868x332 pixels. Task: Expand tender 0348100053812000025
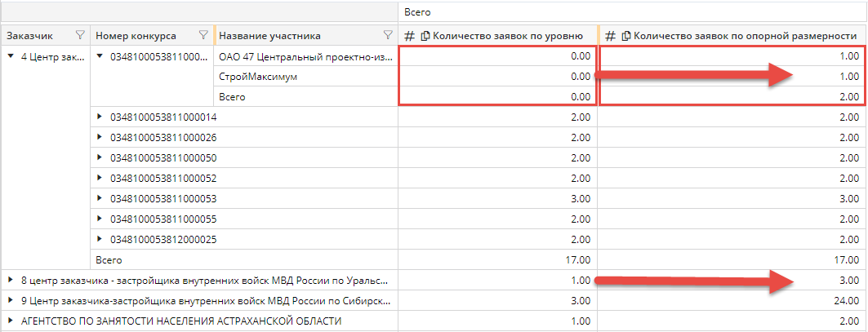pyautogui.click(x=100, y=240)
